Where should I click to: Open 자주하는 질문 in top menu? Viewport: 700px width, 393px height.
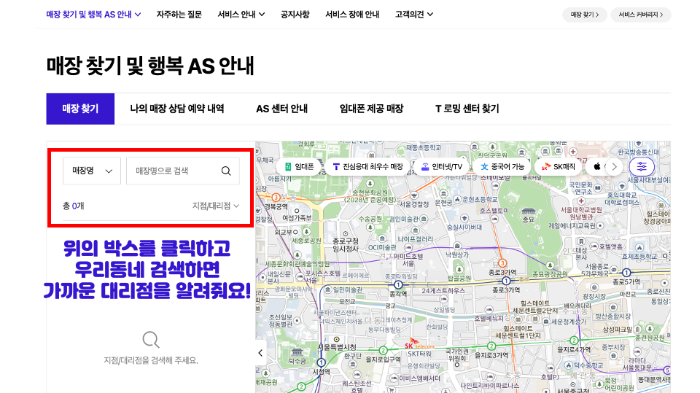coord(179,14)
